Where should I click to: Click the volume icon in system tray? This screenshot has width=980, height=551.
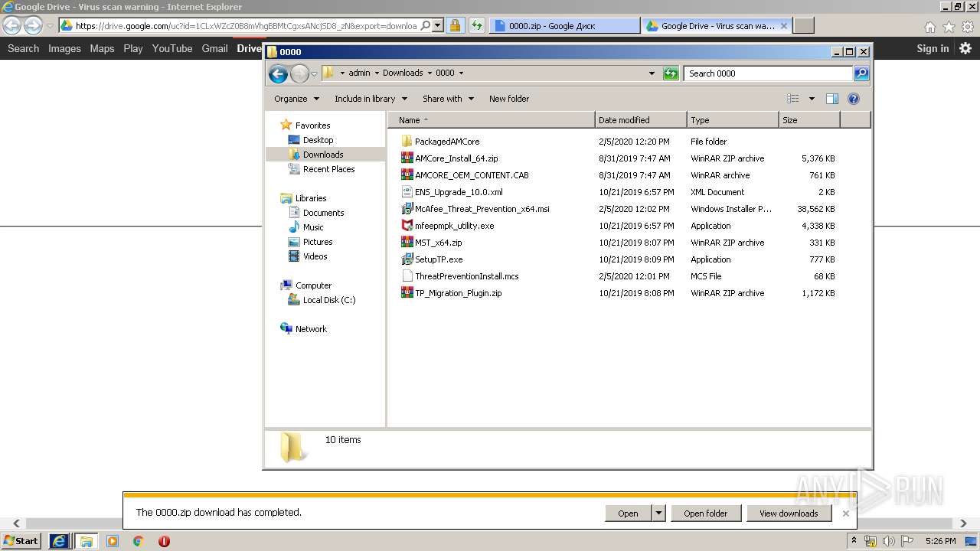tap(888, 541)
